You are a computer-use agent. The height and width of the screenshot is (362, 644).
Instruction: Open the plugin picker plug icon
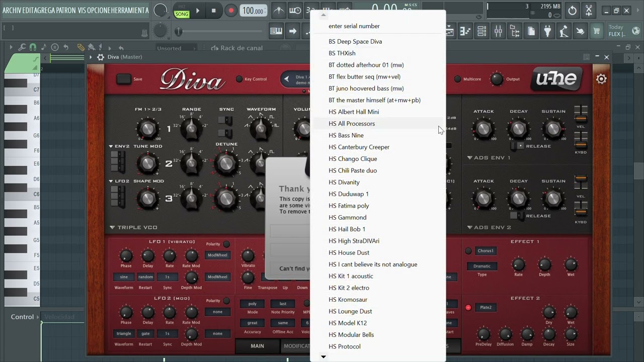(547, 31)
